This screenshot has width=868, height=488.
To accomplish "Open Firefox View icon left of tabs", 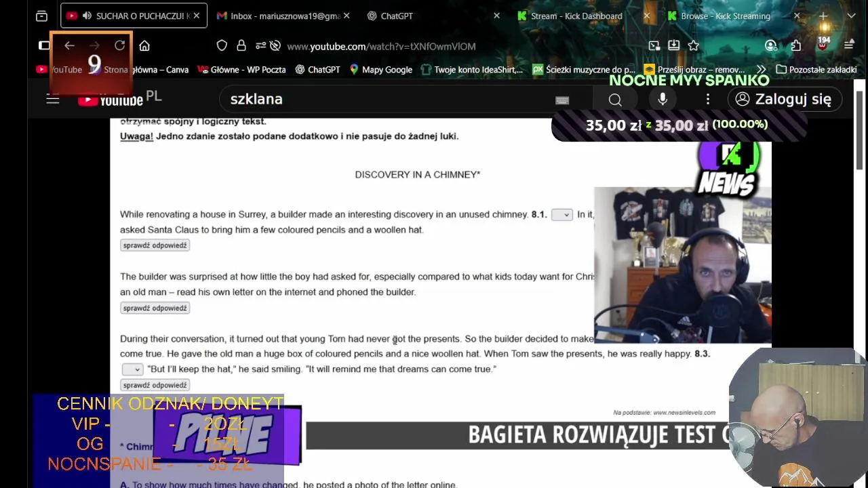I will [41, 16].
